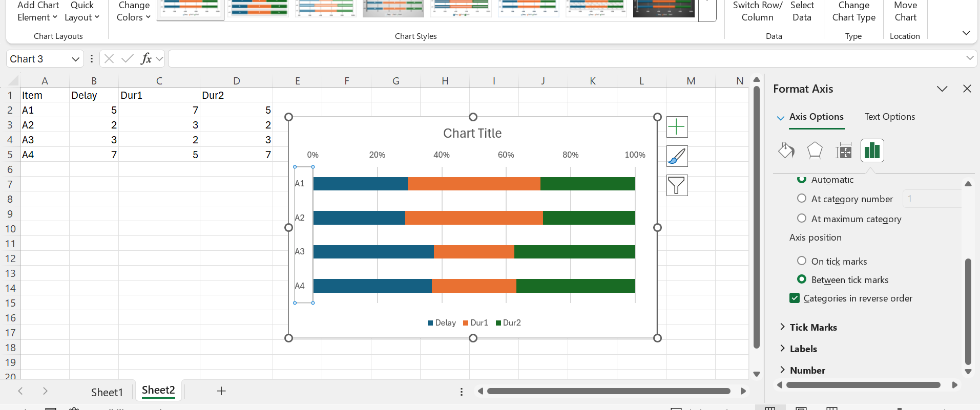Select the gray background chart style thumbnail
The image size is (980, 410).
point(393,8)
